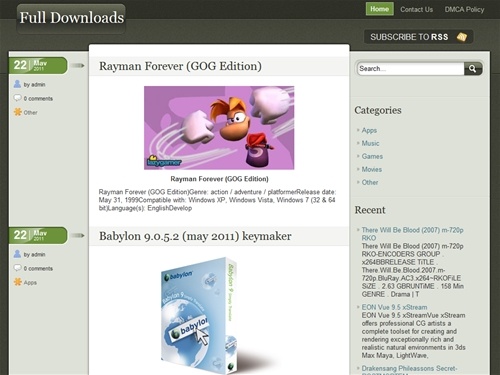The width and height of the screenshot is (500, 375).
Task: Open the Home menu item
Action: 380,9
